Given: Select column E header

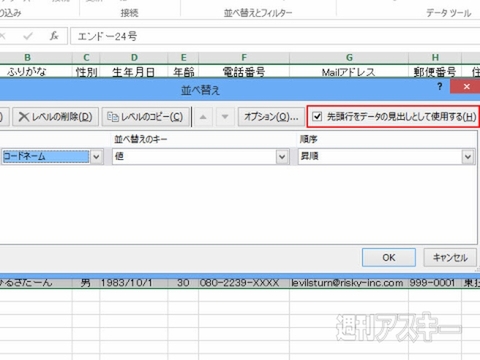Looking at the screenshot, I should click(183, 58).
